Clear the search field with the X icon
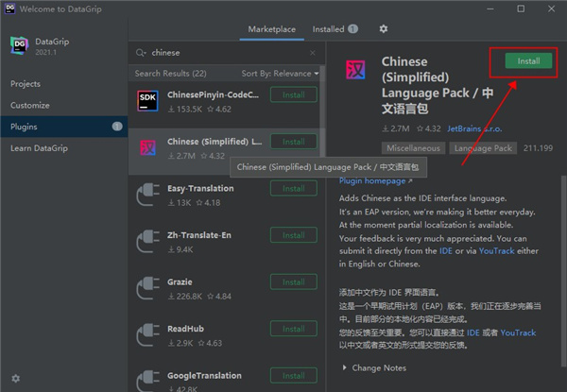 [x=313, y=53]
